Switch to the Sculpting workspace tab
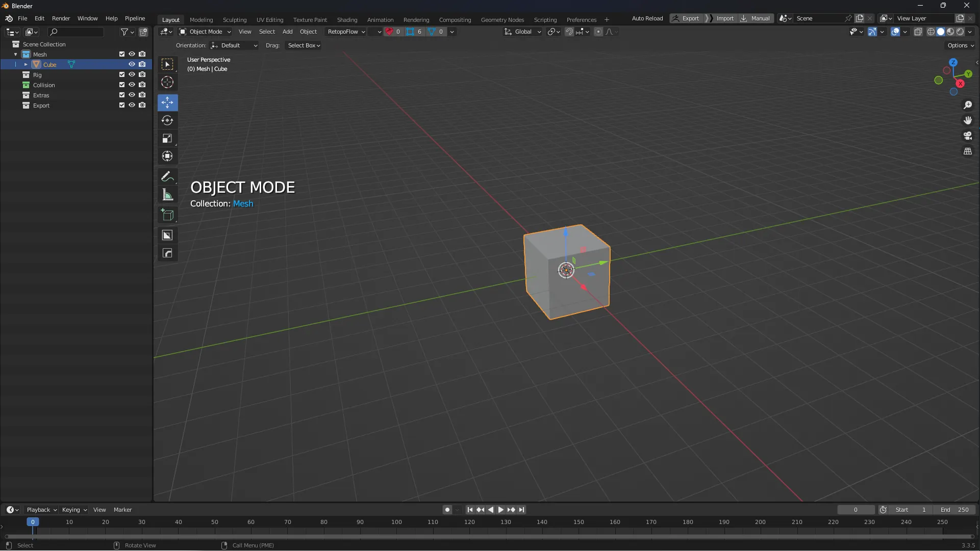The image size is (980, 551). pyautogui.click(x=234, y=20)
